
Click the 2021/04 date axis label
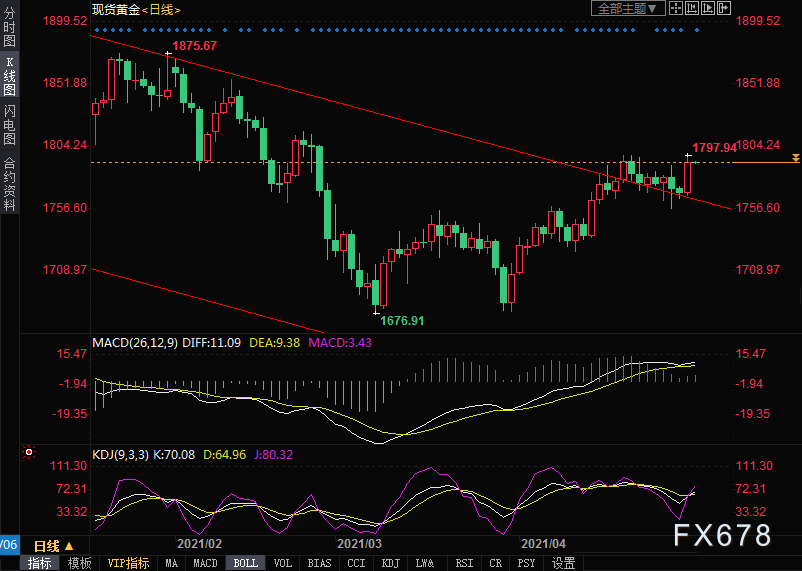coord(543,543)
